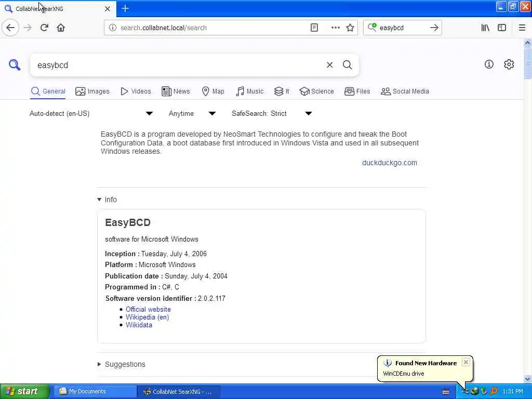Switch to the Map category
Viewport: 532px width, 399px height.
pos(213,91)
